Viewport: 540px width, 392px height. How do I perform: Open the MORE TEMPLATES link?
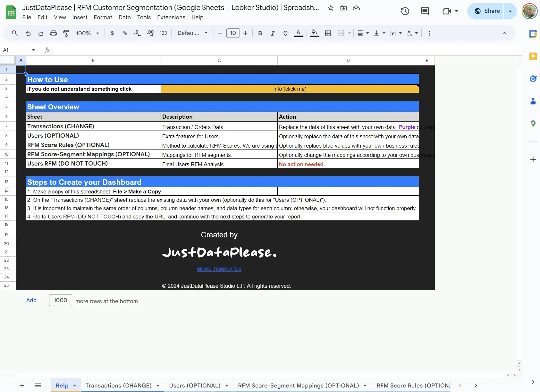[219, 269]
